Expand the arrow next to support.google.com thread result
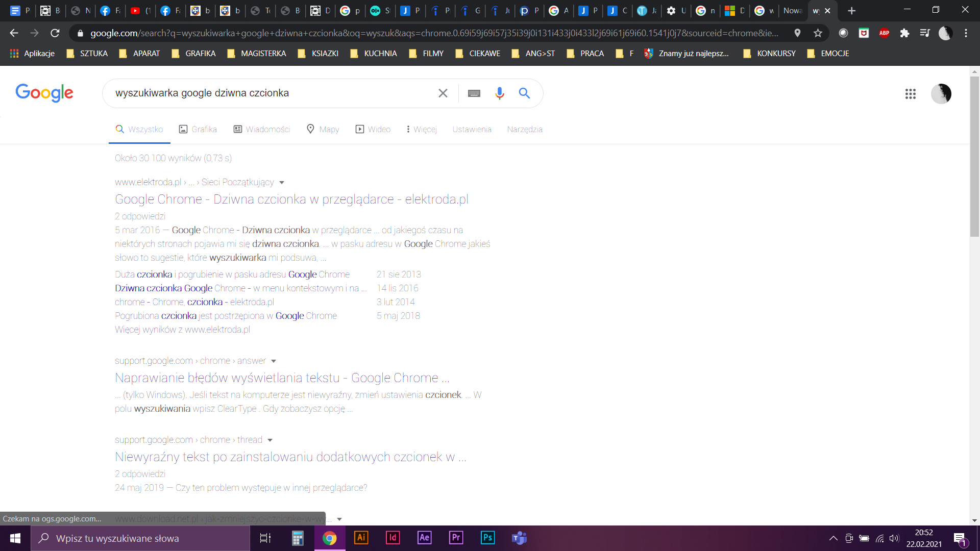This screenshot has height=551, width=980. 271,440
